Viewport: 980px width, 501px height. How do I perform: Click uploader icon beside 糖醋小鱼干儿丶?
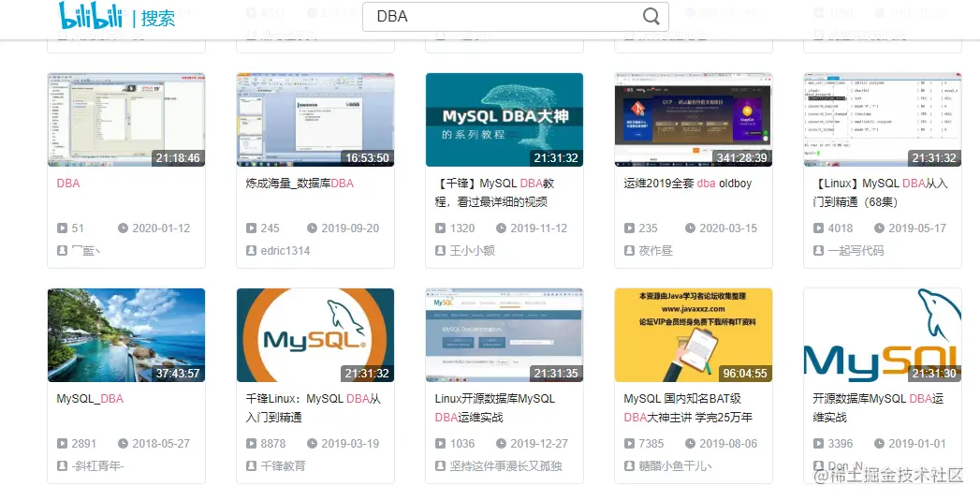[x=629, y=465]
